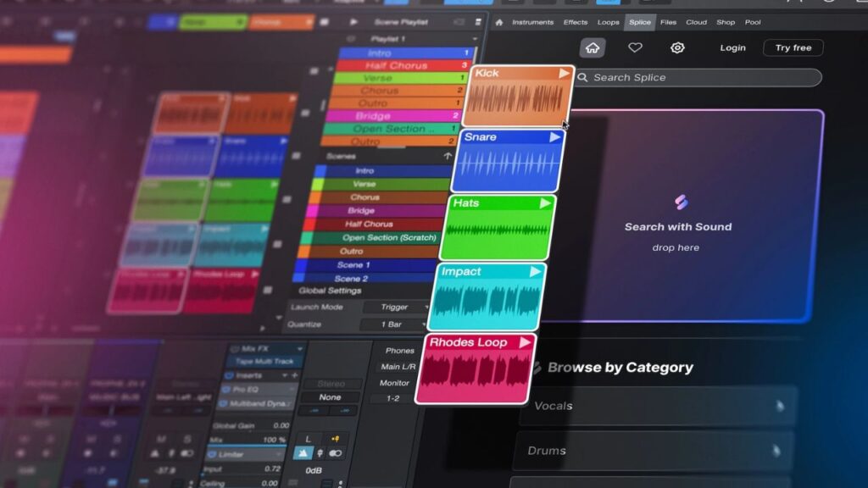Toggle the Pro EQ insert power
868x488 pixels.
[x=225, y=390]
